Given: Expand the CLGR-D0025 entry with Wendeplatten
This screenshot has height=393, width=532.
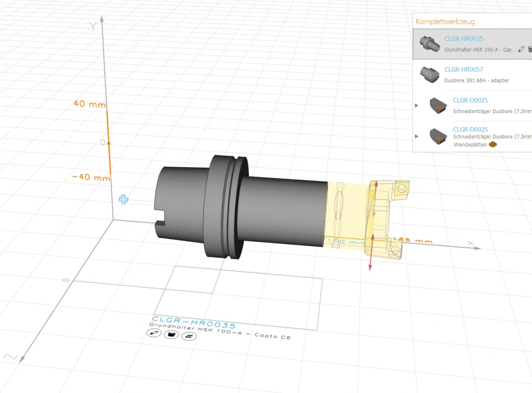Looking at the screenshot, I should click(x=417, y=137).
